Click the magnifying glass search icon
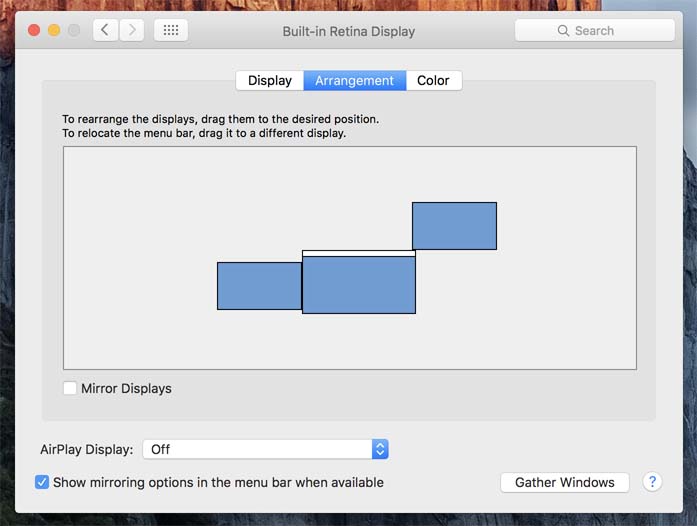 click(563, 31)
